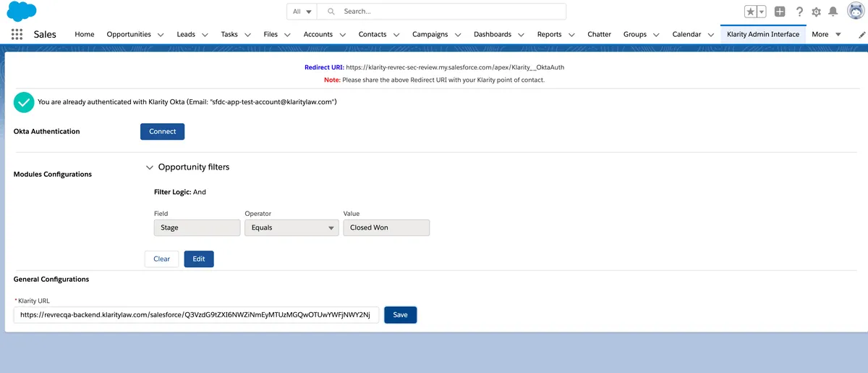
Task: Expand the Tasks tab chevron
Action: (248, 34)
